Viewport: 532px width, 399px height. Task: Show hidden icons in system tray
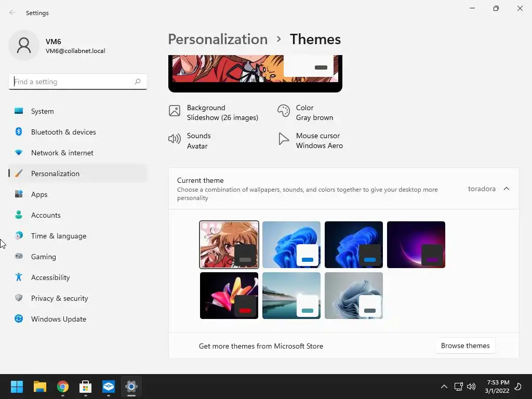444,387
